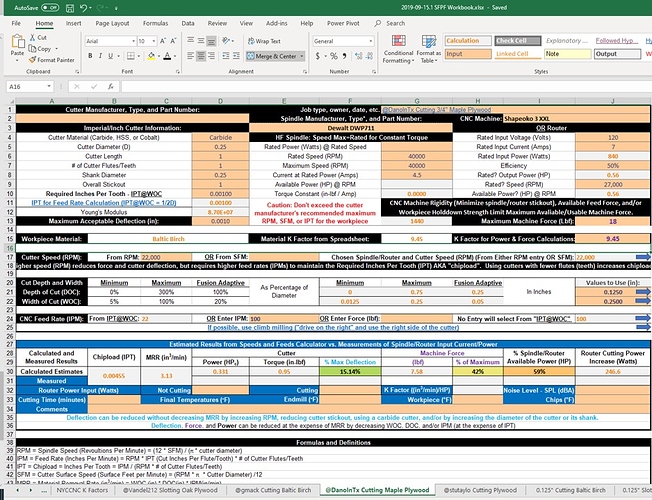Click the Align Right icon

tap(211, 56)
